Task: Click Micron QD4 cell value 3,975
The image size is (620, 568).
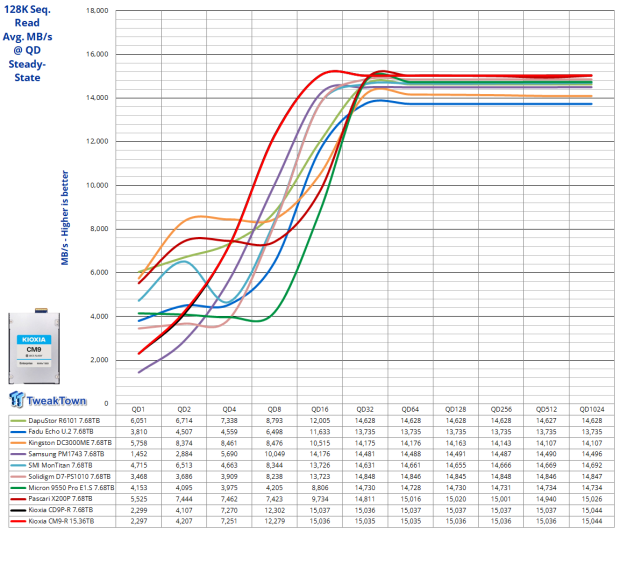Action: point(229,488)
